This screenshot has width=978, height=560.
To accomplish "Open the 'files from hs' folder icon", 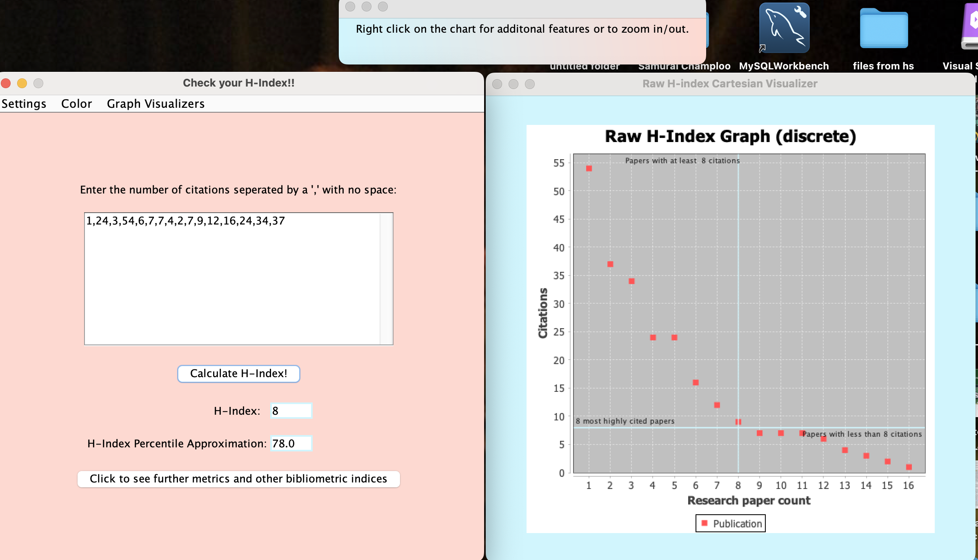I will click(884, 29).
